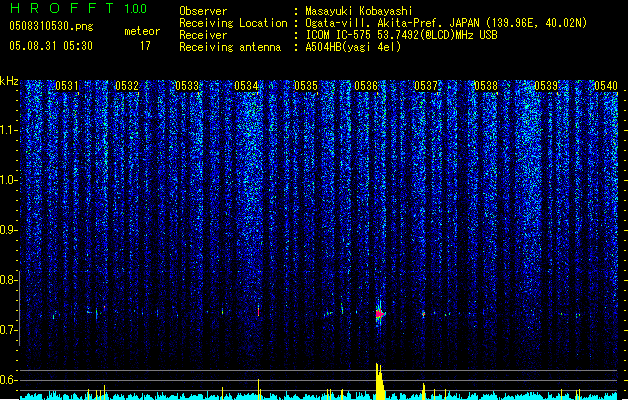Click the 'Observer' field label
This screenshot has height=400, width=629.
(x=203, y=11)
